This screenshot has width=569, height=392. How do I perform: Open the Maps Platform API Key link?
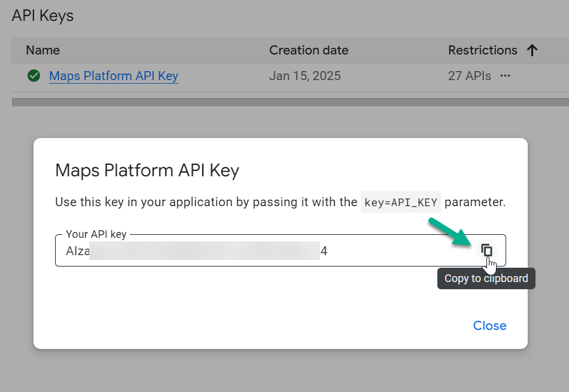pyautogui.click(x=114, y=76)
